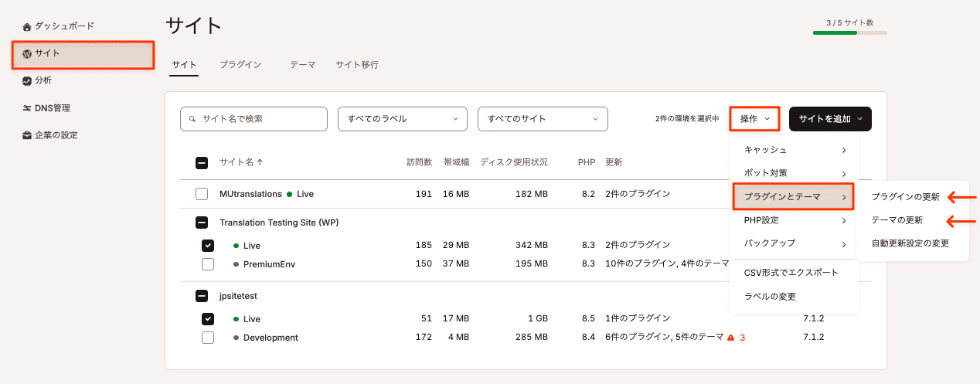980x384 pixels.
Task: Click the 3/5 サイト数 progress bar
Action: point(849,33)
